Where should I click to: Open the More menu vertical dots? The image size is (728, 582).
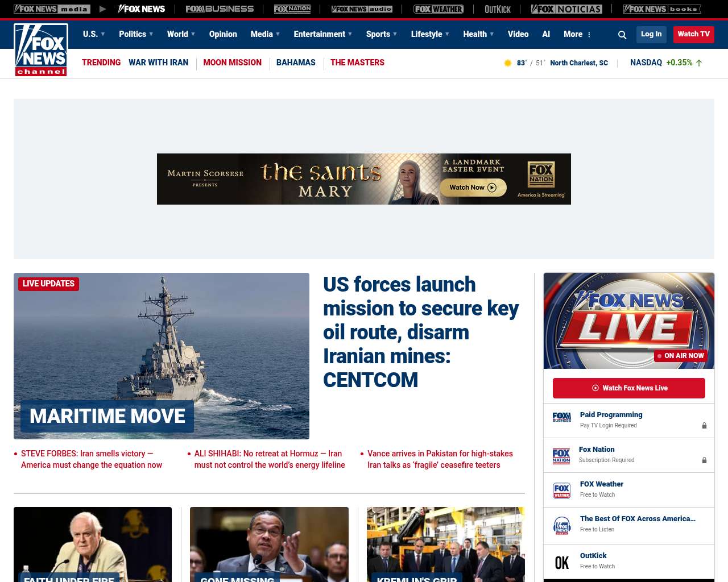pos(589,35)
